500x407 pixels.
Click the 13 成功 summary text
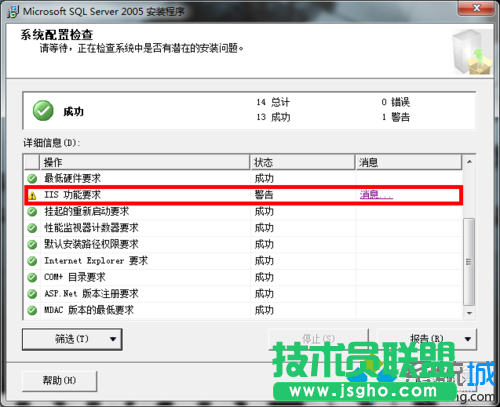click(273, 117)
